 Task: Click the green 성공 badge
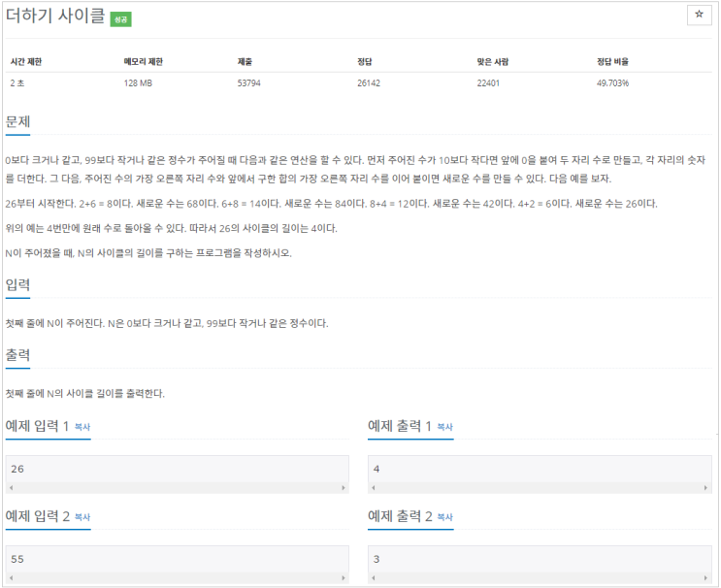pos(120,19)
